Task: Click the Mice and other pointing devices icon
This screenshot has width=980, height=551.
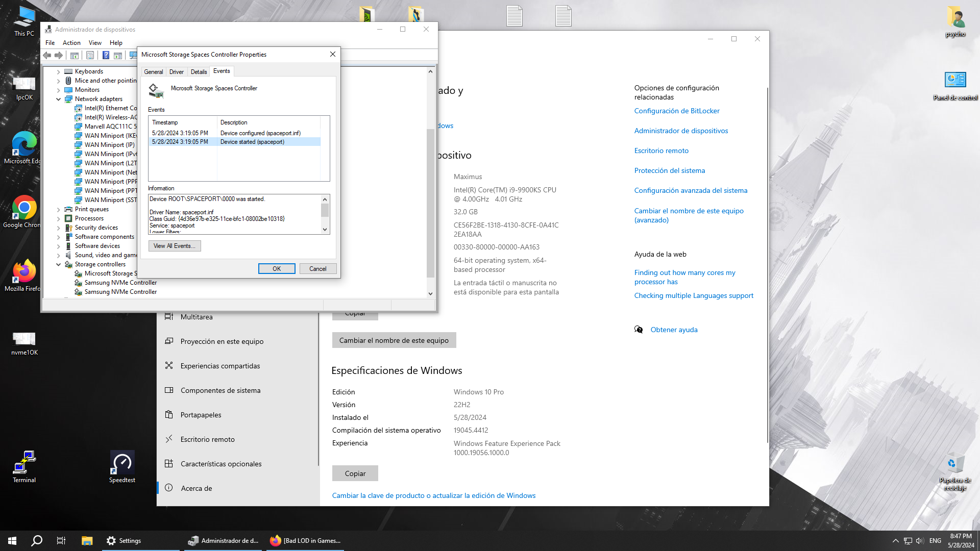Action: click(x=68, y=81)
